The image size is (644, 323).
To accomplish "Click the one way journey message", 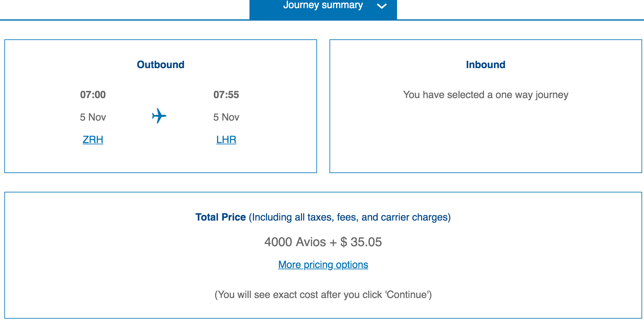I will tap(486, 95).
